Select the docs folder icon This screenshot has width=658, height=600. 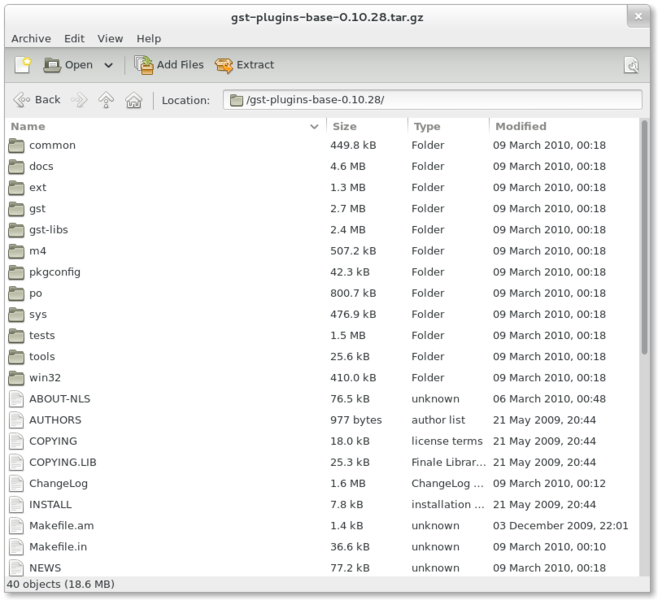[16, 167]
